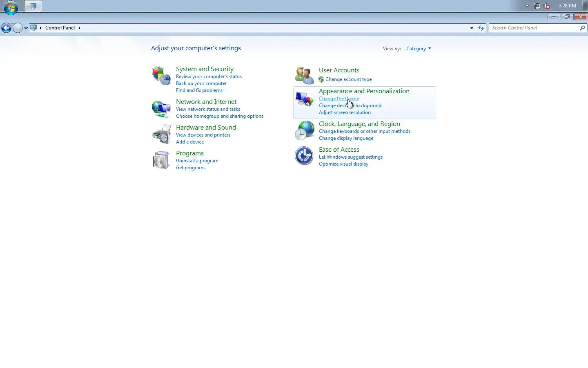Viewport: 588px width, 368px height.
Task: Open the Hardware and Sound printer icon
Action: point(161,134)
